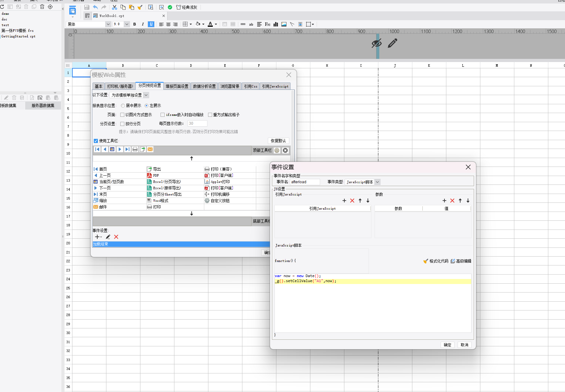Image resolution: width=565 pixels, height=392 pixels.
Task: Open the font size 9.0 dropdown
Action: [127, 24]
